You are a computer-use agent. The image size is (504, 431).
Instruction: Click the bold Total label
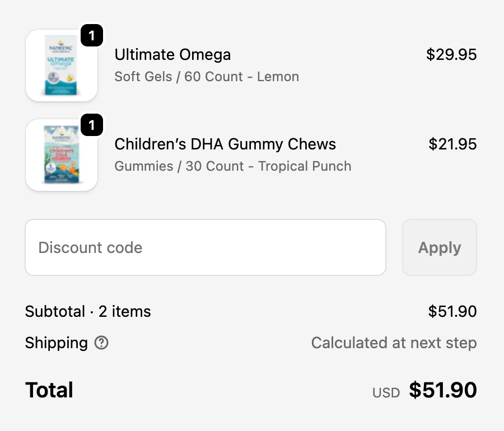49,390
